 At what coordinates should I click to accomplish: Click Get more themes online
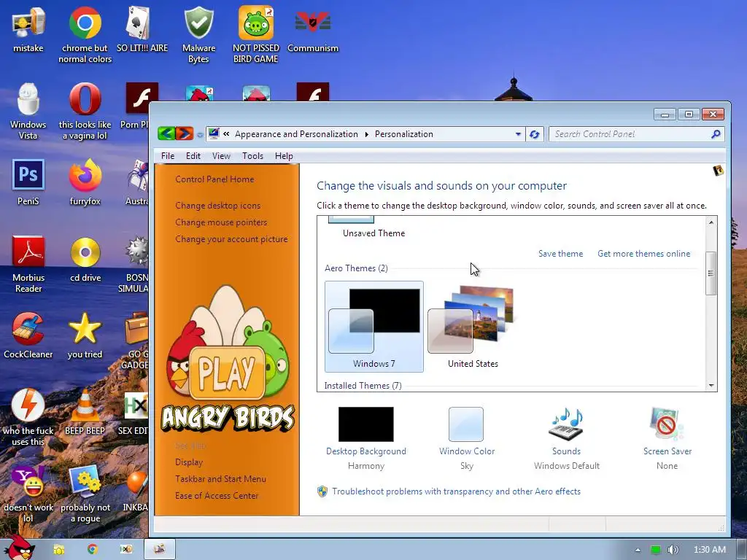pyautogui.click(x=643, y=254)
